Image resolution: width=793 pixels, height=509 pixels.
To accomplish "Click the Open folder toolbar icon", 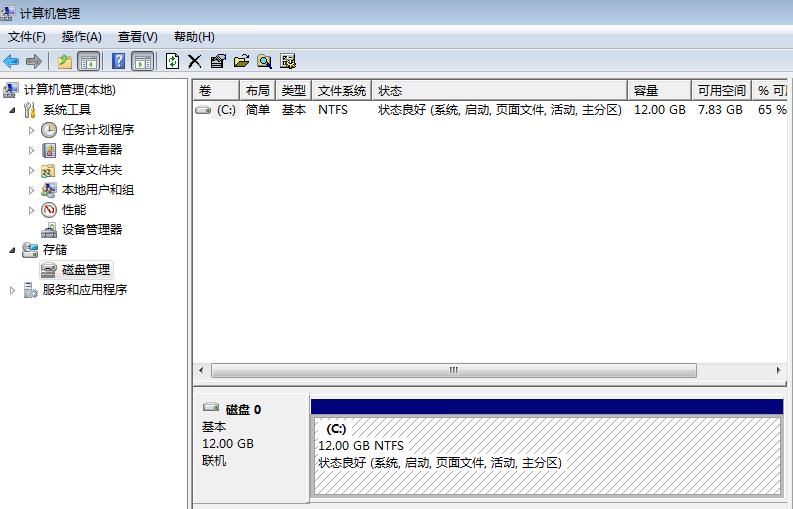I will [241, 62].
